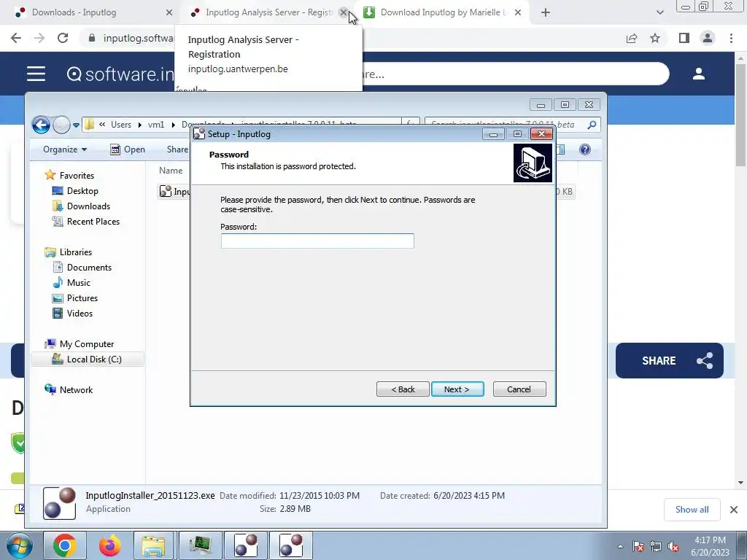Image resolution: width=747 pixels, height=560 pixels.
Task: Open Explorer recent locations dropdown arrow
Action: pyautogui.click(x=76, y=125)
